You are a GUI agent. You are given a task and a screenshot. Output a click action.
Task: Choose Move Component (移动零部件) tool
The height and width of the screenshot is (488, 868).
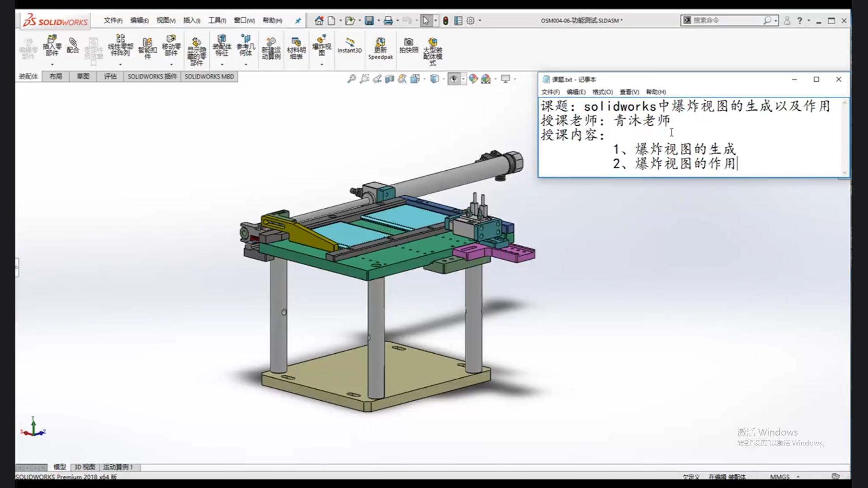click(171, 45)
